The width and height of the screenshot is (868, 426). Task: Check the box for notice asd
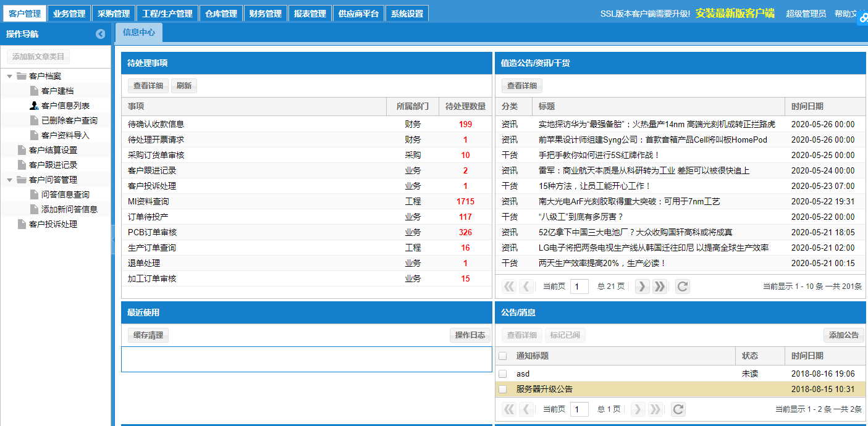pos(503,374)
